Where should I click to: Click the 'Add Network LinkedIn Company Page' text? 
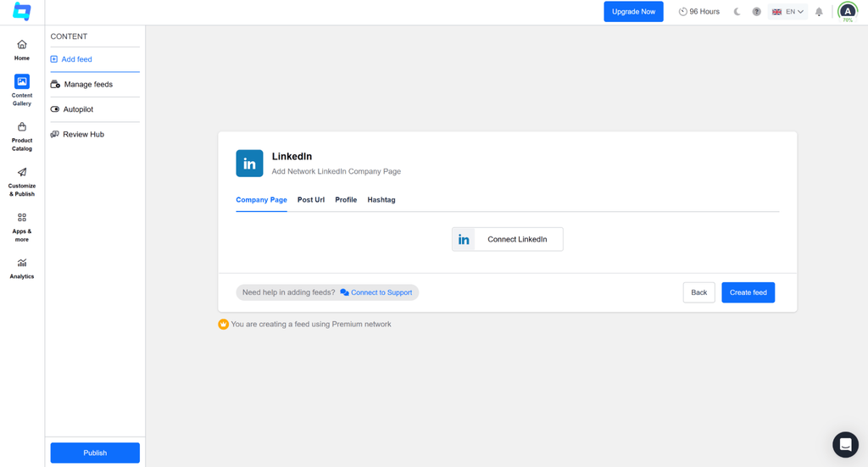(336, 171)
